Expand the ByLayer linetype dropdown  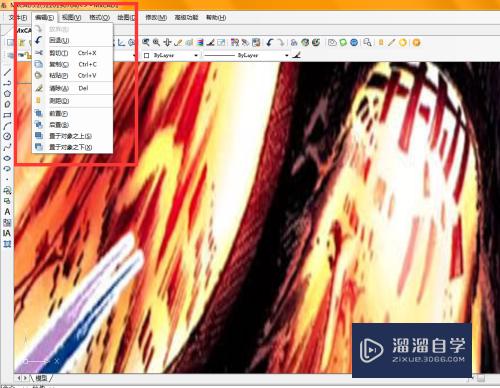[x=287, y=55]
